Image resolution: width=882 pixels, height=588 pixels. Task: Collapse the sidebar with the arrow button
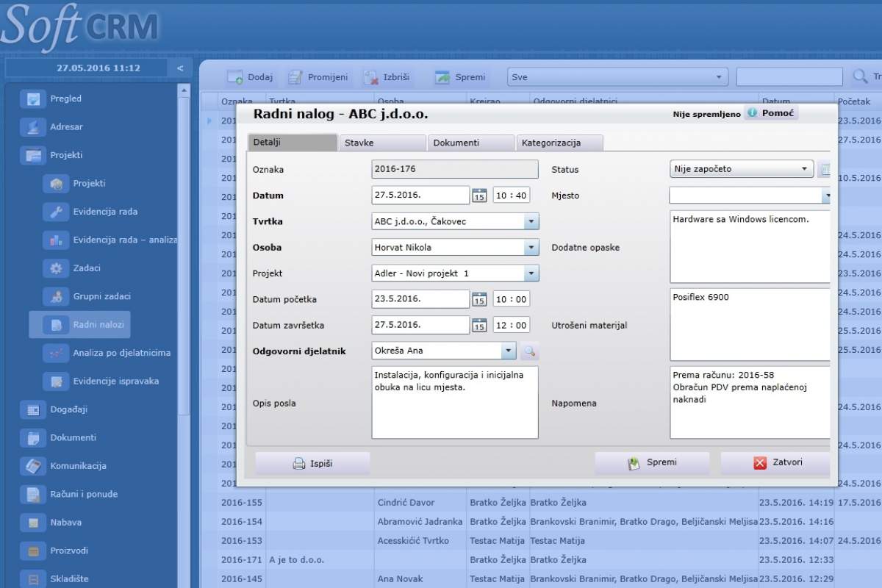point(179,68)
